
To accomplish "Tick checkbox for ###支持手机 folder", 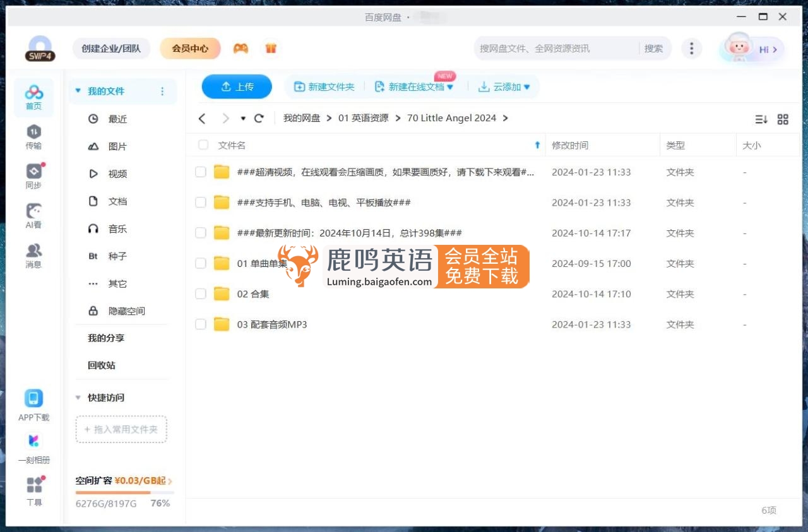I will click(x=201, y=203).
